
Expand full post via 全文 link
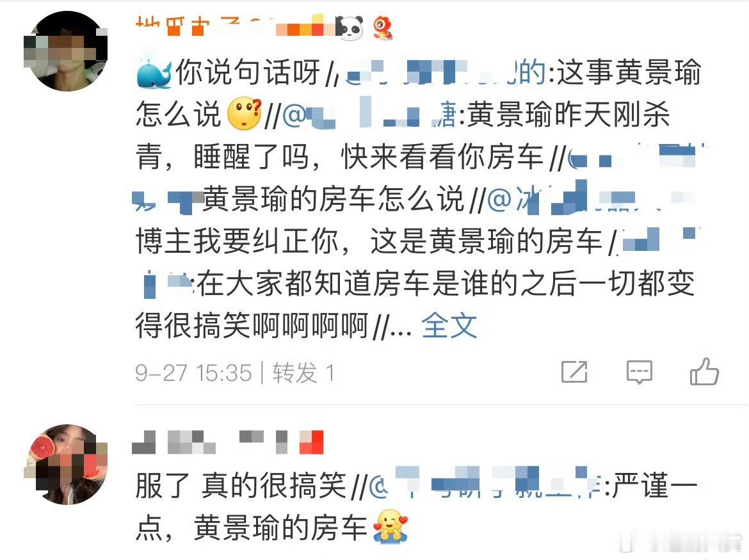click(449, 326)
